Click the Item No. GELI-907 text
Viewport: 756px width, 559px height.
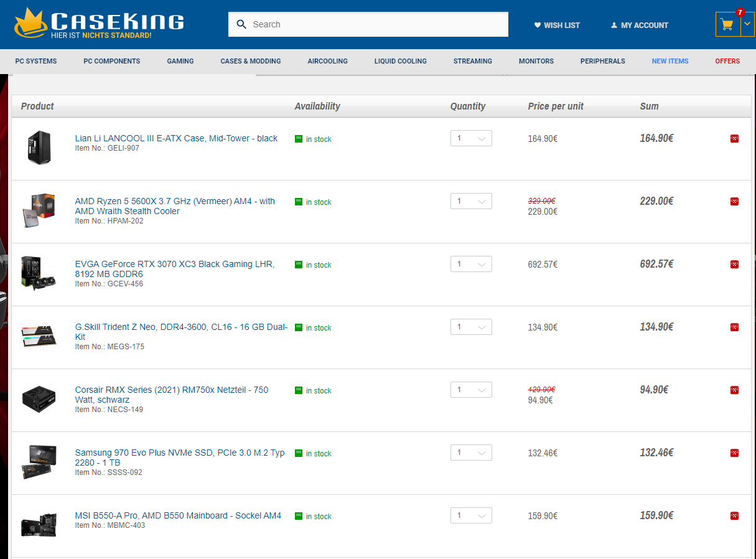pyautogui.click(x=107, y=148)
